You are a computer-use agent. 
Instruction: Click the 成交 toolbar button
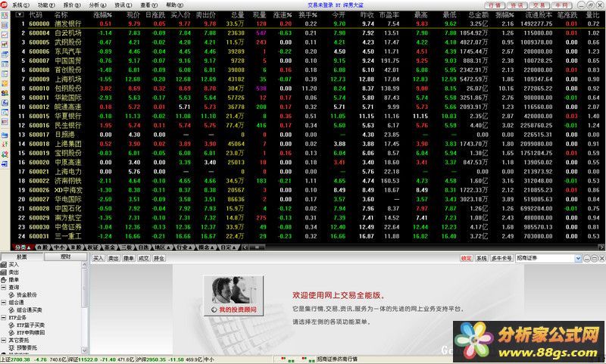[x=143, y=258]
